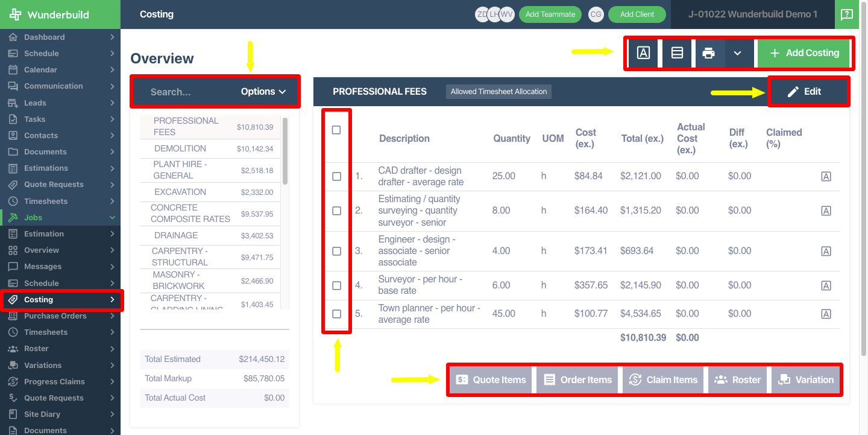Click Allowed Timesheet Allocation tag

499,92
